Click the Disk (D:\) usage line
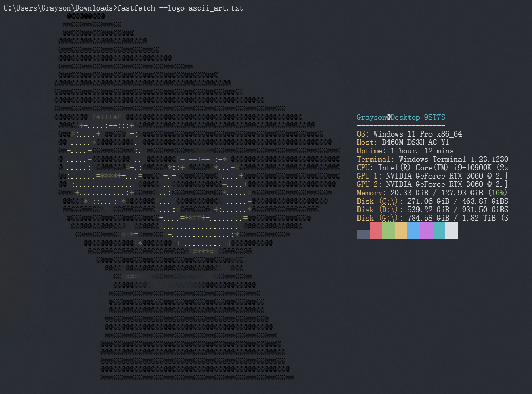Viewport: 532px width, 394px height. tap(432, 210)
